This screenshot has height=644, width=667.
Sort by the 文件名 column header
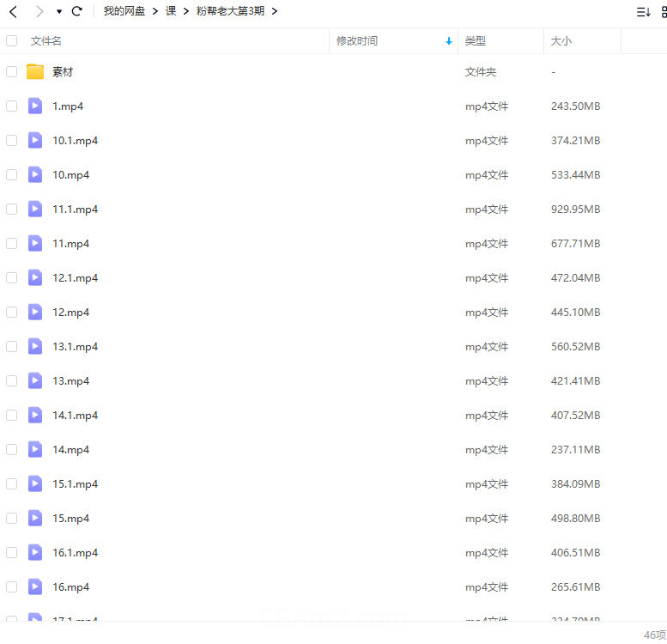[46, 41]
